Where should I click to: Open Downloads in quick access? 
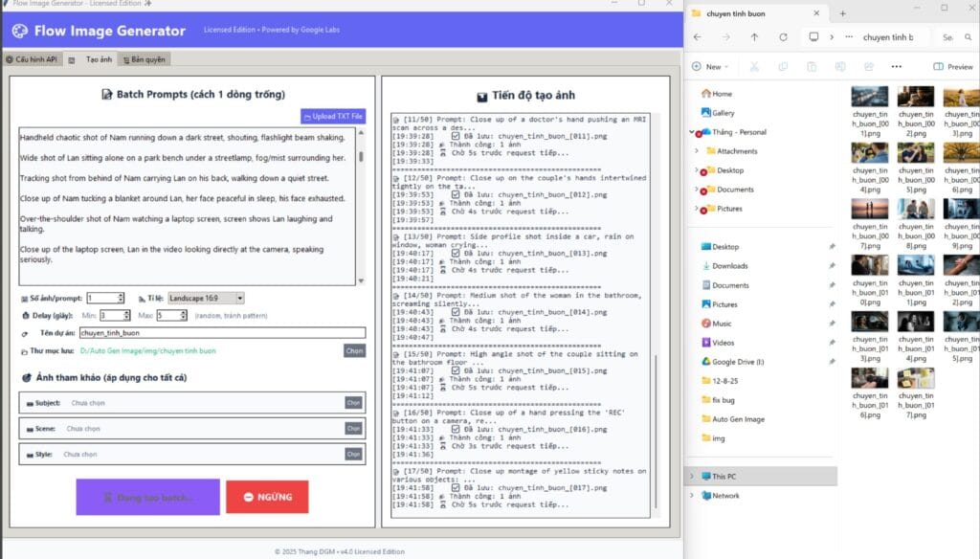click(725, 266)
